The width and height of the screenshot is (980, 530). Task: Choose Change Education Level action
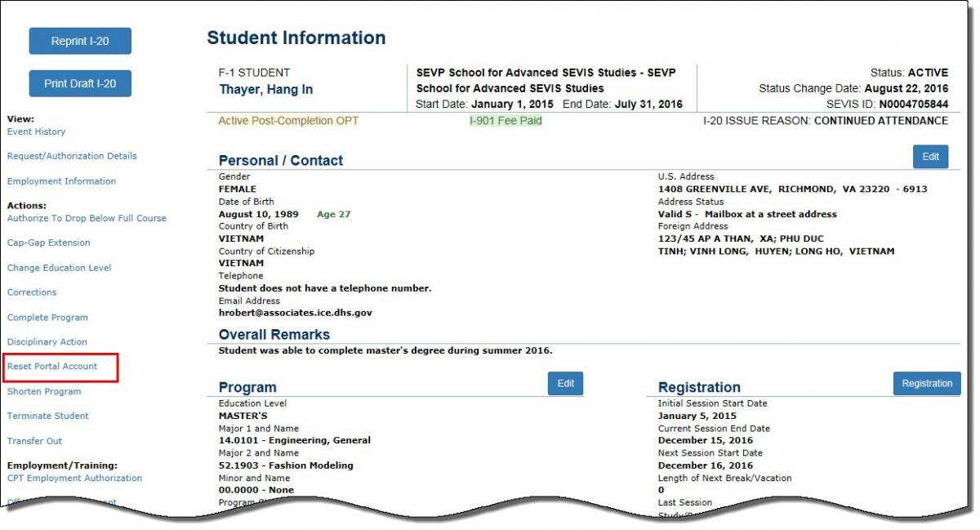click(x=59, y=268)
